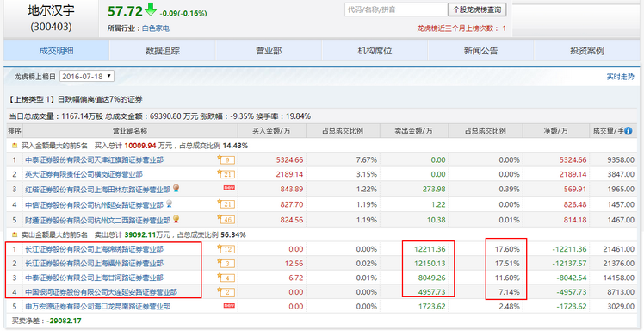Click the 代码/名称/拼音 search field
The height and width of the screenshot is (331, 644).
click(x=396, y=9)
